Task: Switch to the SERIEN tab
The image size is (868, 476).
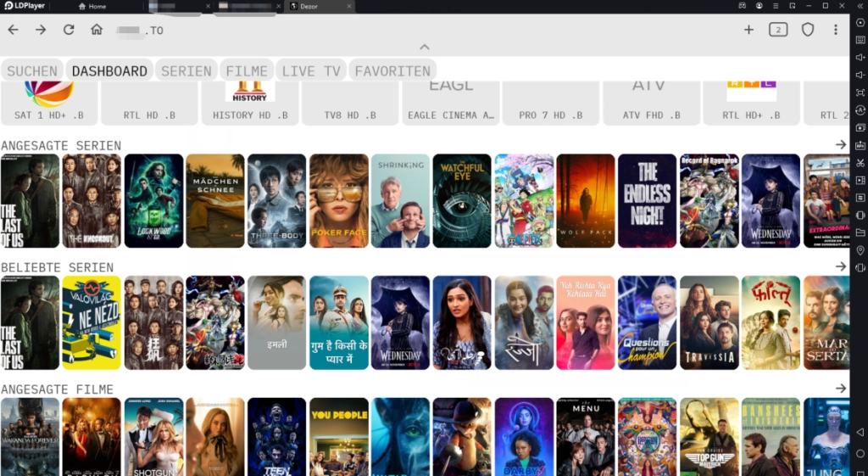Action: click(186, 71)
